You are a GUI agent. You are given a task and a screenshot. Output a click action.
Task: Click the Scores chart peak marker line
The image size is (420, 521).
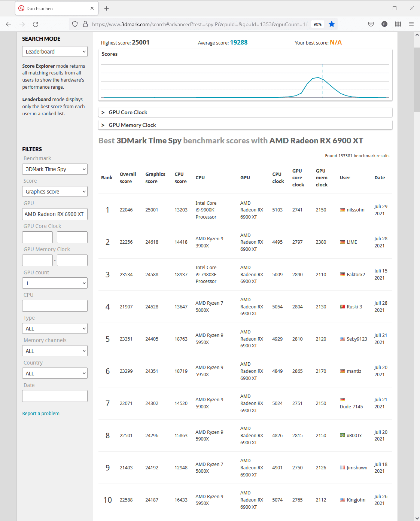point(322,81)
